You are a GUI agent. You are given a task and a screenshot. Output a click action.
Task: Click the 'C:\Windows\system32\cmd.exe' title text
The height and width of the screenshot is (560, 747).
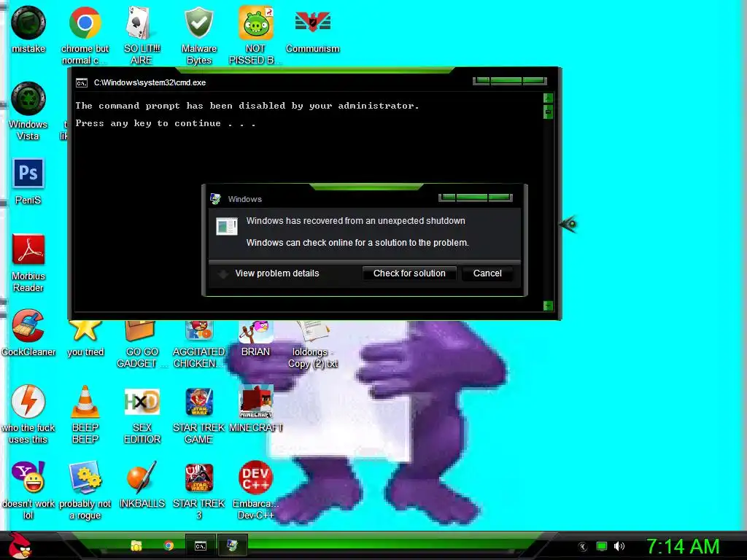(150, 82)
